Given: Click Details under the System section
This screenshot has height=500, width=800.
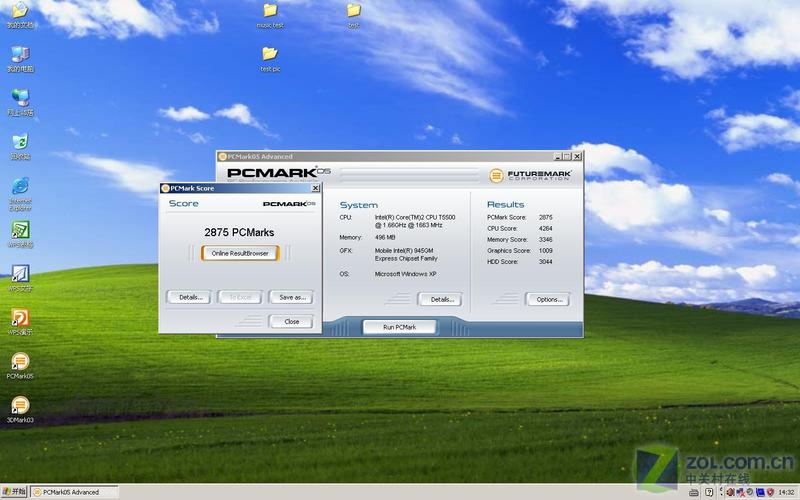Looking at the screenshot, I should (440, 299).
